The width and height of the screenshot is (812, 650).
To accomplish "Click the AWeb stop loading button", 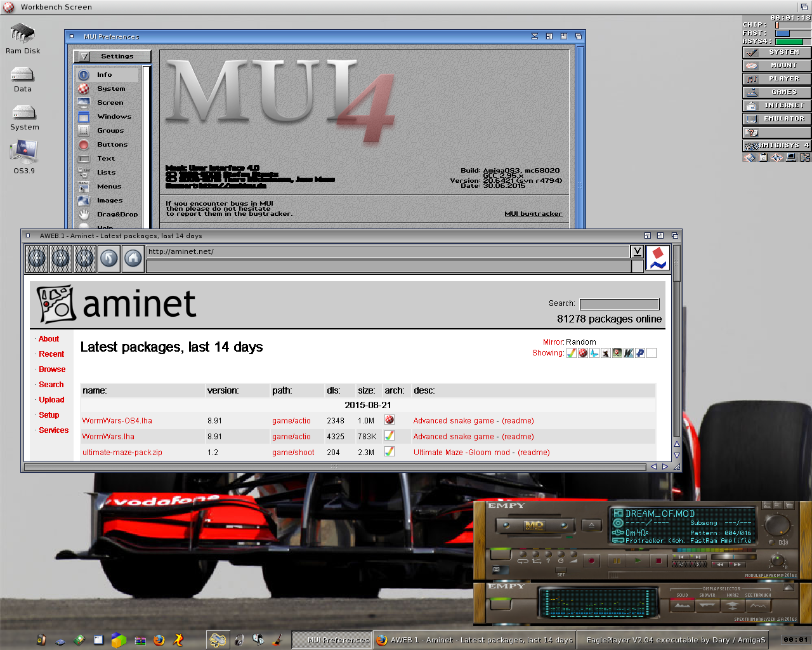I will pos(85,258).
